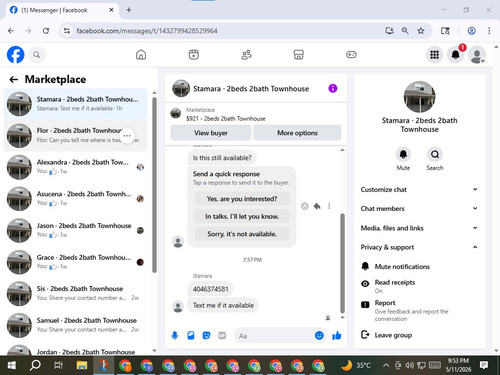500x375 pixels.
Task: Bookmark this page with the star icon
Action: (421, 31)
